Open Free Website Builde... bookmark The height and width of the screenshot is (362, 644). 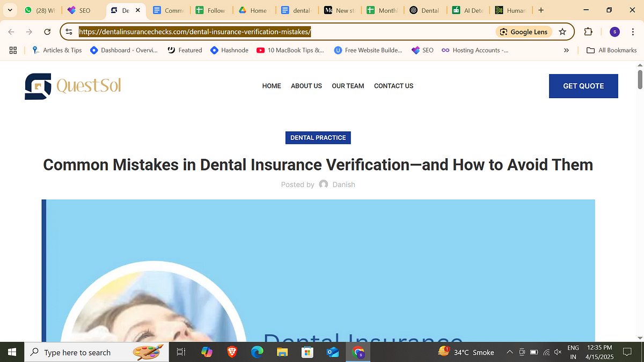pos(368,50)
